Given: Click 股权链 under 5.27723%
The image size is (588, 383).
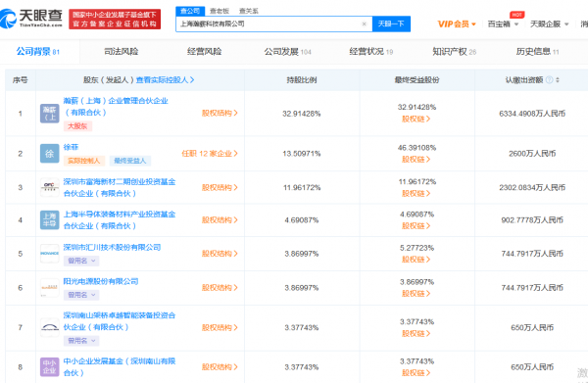Looking at the screenshot, I should (416, 260).
